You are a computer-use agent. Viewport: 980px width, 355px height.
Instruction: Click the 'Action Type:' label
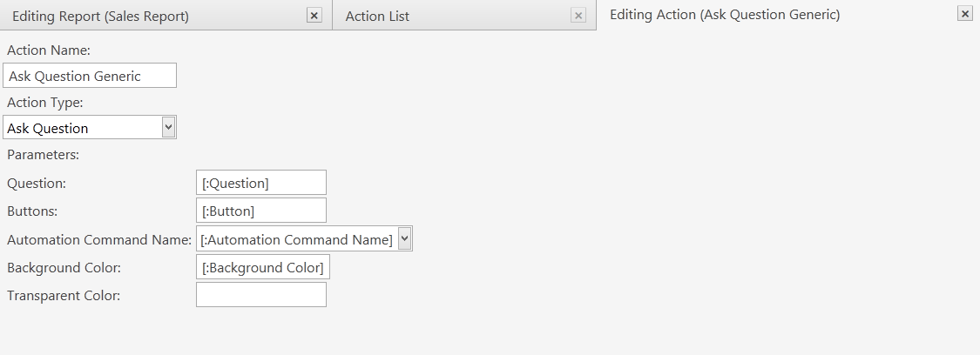(45, 103)
